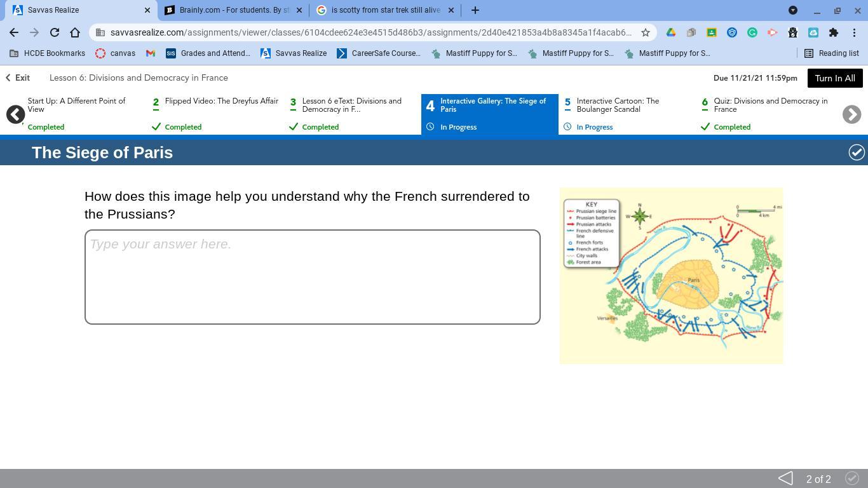Viewport: 868px width, 488px height.
Task: Go forward in browser history
Action: [x=34, y=32]
